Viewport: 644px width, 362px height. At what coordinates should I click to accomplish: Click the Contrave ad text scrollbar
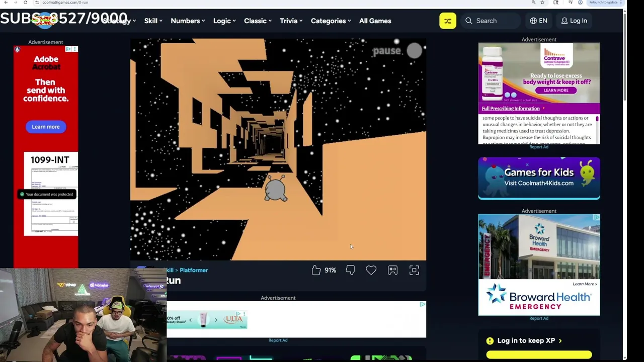(x=597, y=119)
